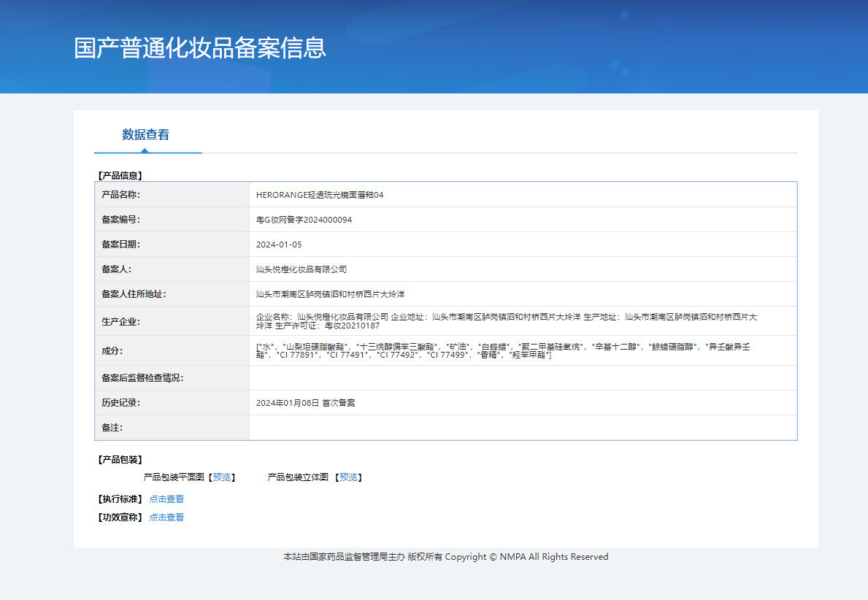Open 预览 for 产品包装平面图
The width and height of the screenshot is (868, 600).
(223, 477)
